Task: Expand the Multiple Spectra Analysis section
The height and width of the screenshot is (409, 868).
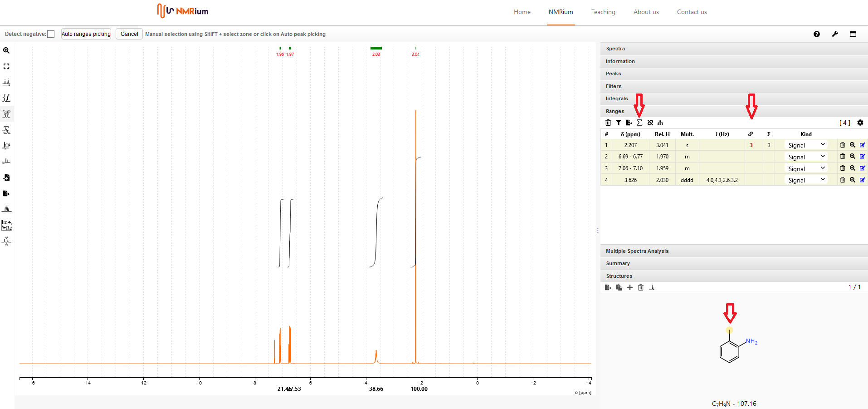Action: click(637, 251)
